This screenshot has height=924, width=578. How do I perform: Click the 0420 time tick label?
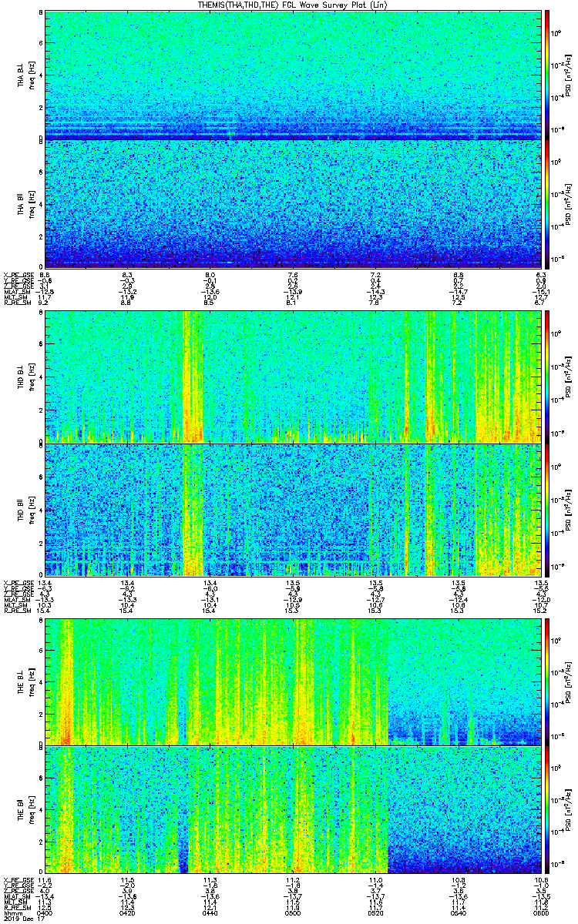(127, 913)
